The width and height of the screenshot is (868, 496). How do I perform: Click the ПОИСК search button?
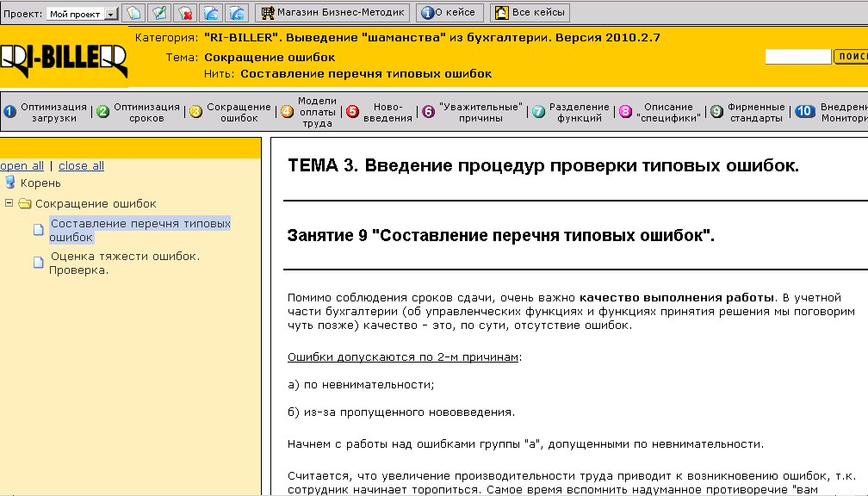coord(852,57)
